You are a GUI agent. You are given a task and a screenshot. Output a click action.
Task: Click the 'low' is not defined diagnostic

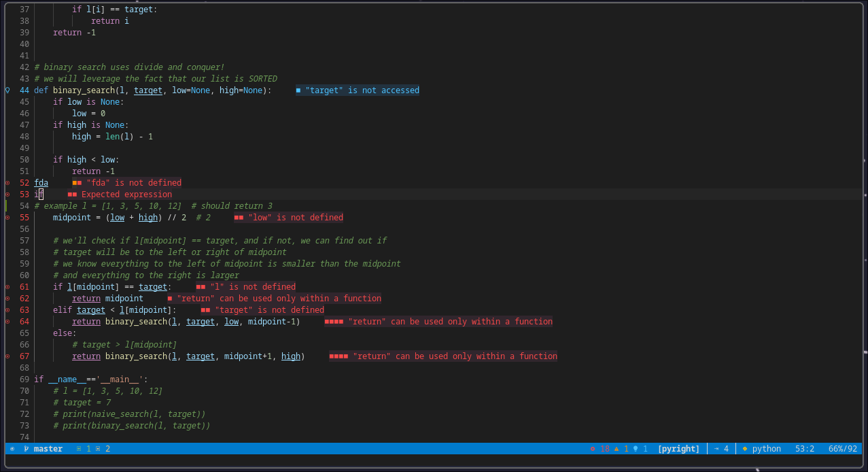coord(289,218)
